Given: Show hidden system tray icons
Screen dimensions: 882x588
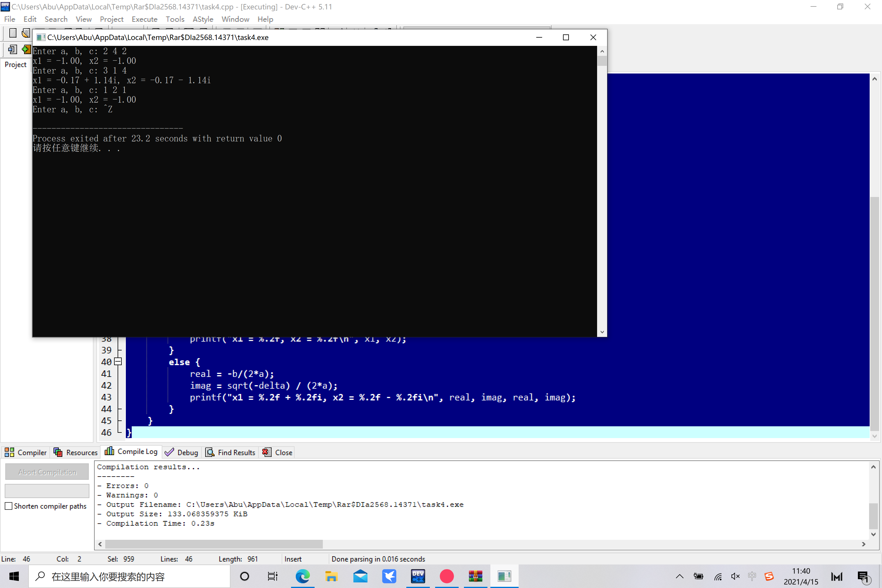Looking at the screenshot, I should click(679, 576).
